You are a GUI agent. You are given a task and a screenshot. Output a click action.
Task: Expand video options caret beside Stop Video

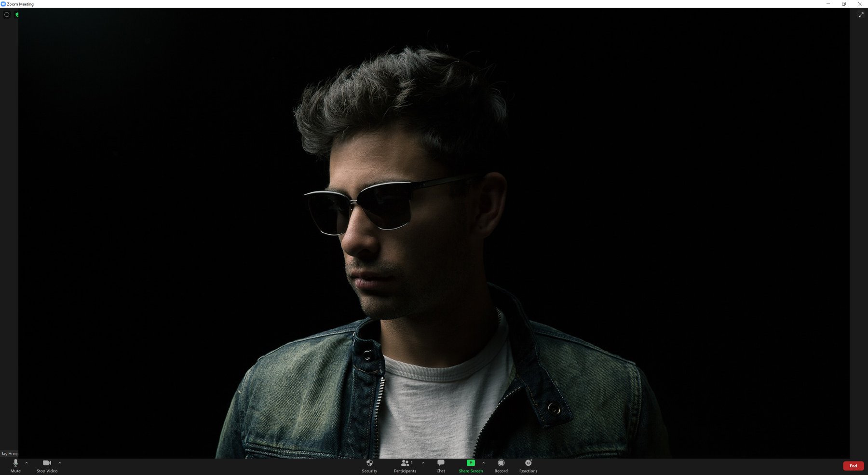click(60, 463)
